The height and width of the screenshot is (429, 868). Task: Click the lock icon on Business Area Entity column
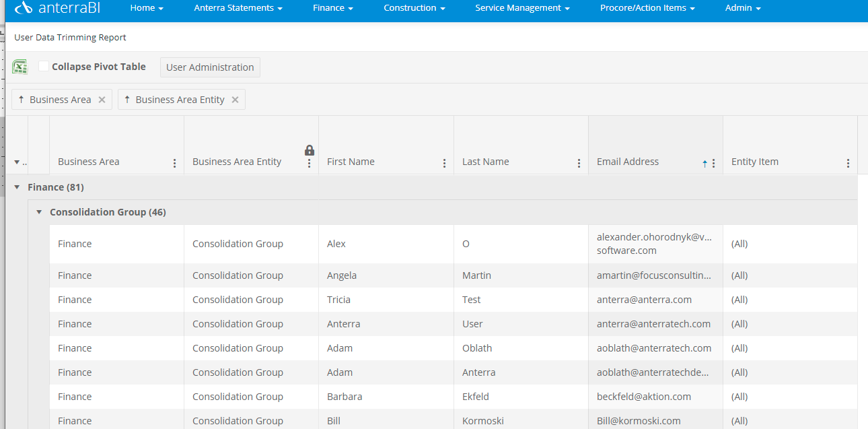[x=310, y=150]
